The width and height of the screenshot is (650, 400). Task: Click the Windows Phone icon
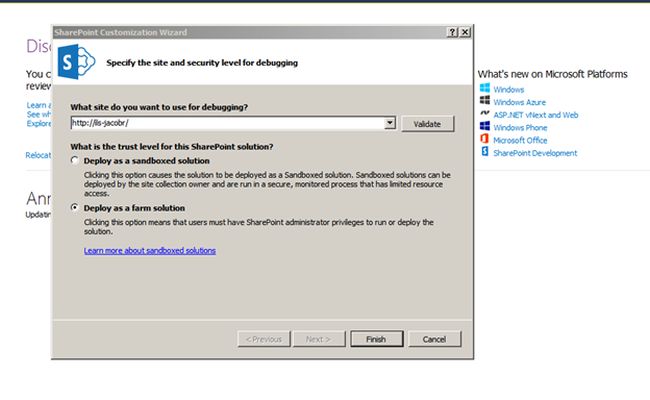tap(485, 126)
